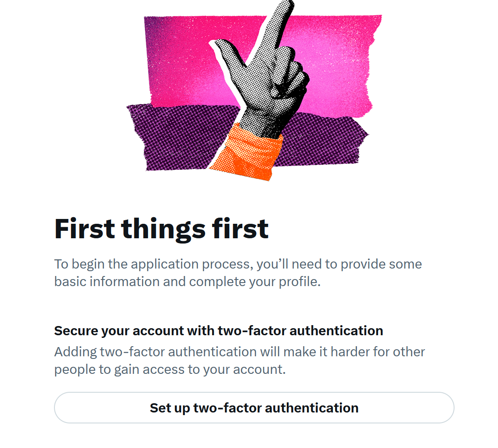This screenshot has height=448, width=498.
Task: Click the orange sleeve cuff in the illustration
Action: coord(246,153)
